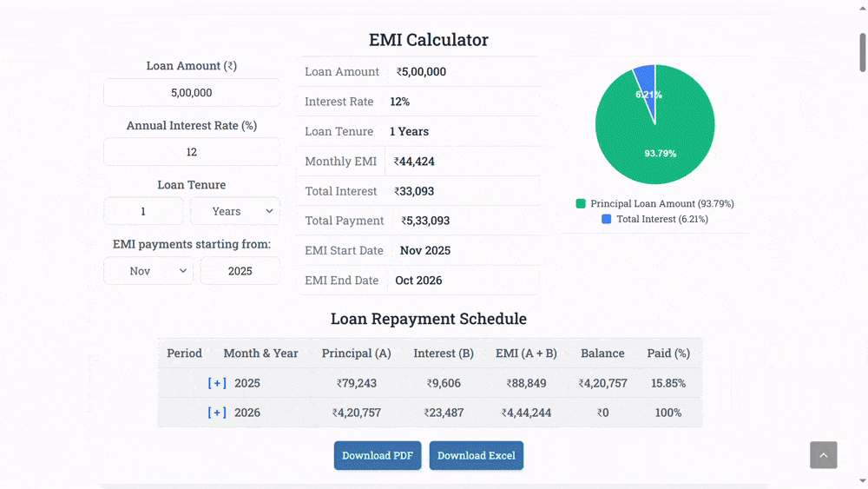Click the scrollbar down arrow

[863, 481]
